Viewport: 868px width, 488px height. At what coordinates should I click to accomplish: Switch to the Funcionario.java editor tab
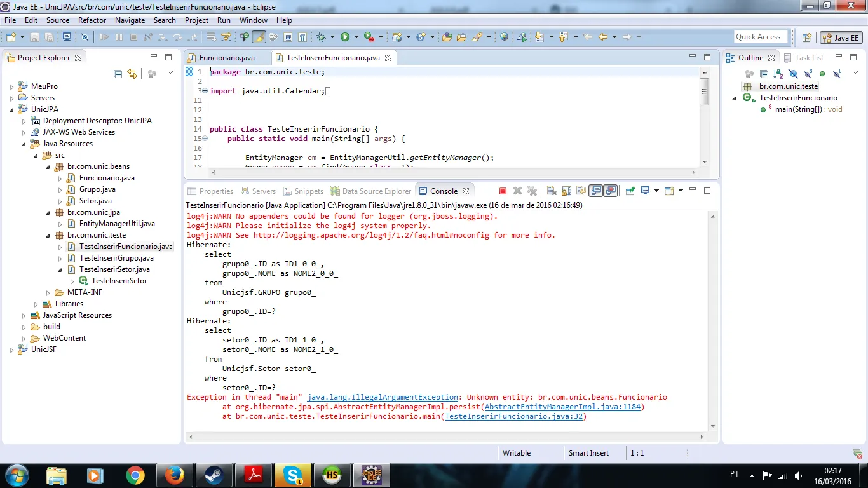[x=227, y=58]
